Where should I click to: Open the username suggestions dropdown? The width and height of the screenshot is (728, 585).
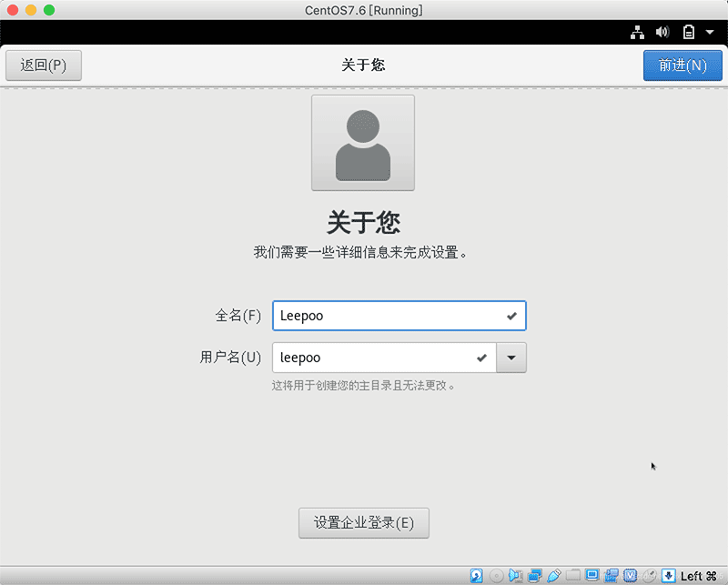coord(511,358)
